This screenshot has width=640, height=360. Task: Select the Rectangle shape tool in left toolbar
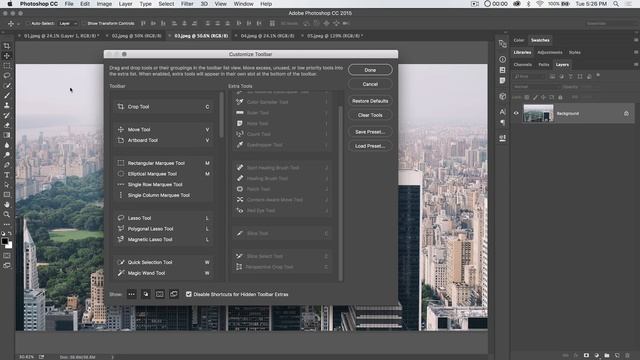7,195
